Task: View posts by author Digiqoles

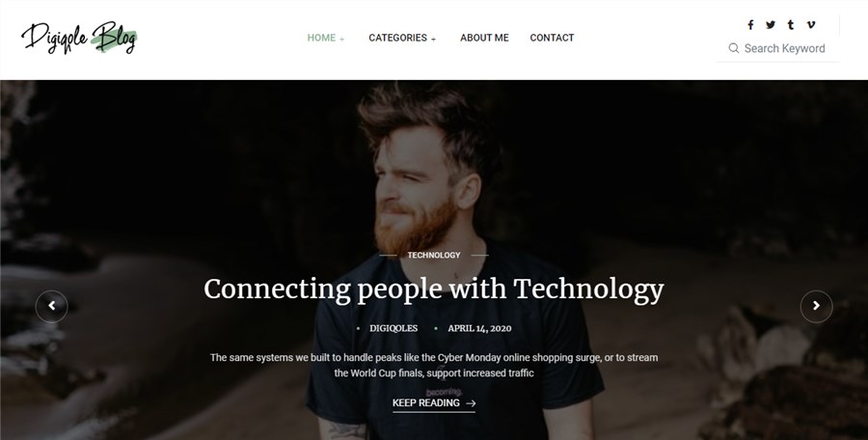Action: coord(393,328)
